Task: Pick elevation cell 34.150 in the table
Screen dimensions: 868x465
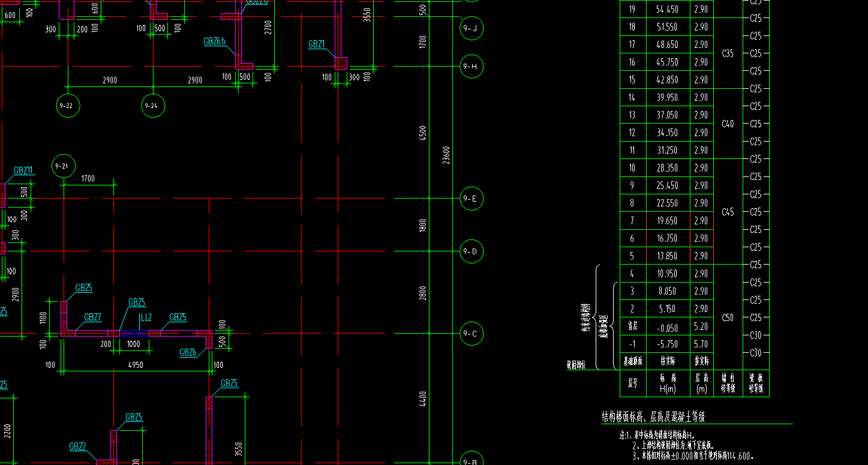Action: pyautogui.click(x=668, y=133)
